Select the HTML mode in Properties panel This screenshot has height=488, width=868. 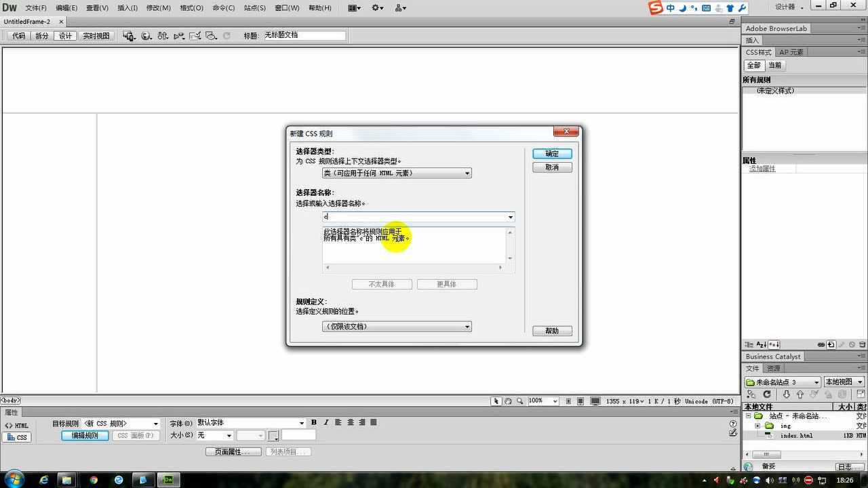coord(17,426)
